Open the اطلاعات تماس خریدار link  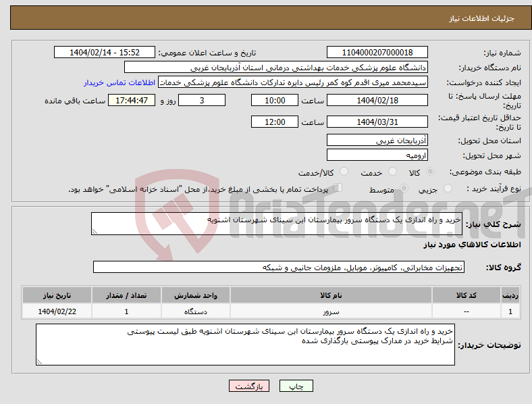119,82
